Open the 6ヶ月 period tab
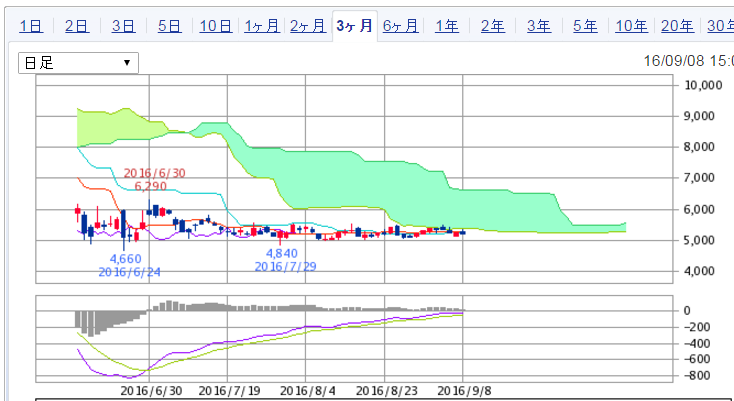The width and height of the screenshot is (734, 401). [x=401, y=27]
